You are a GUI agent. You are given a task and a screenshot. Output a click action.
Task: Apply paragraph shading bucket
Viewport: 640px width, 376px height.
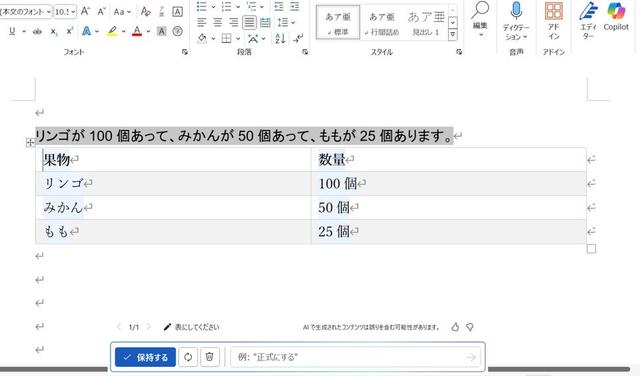tap(202, 38)
